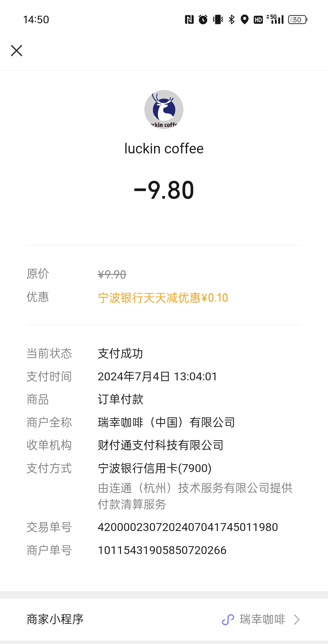This screenshot has width=328, height=644.
Task: Tap the payment amount -9.80
Action: 164,190
